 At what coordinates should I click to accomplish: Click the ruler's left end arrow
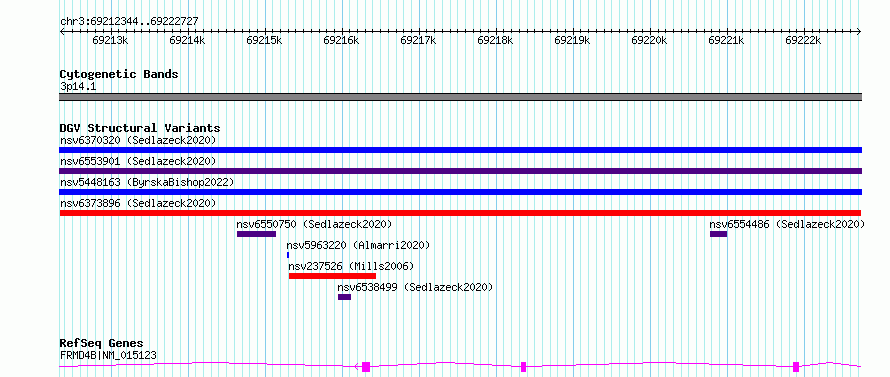point(62,32)
